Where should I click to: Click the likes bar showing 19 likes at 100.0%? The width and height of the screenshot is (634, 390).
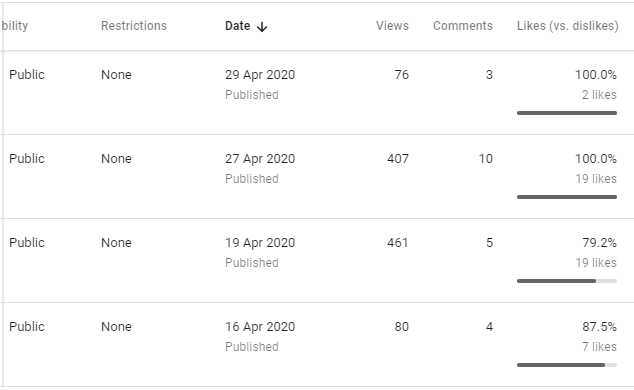(567, 197)
